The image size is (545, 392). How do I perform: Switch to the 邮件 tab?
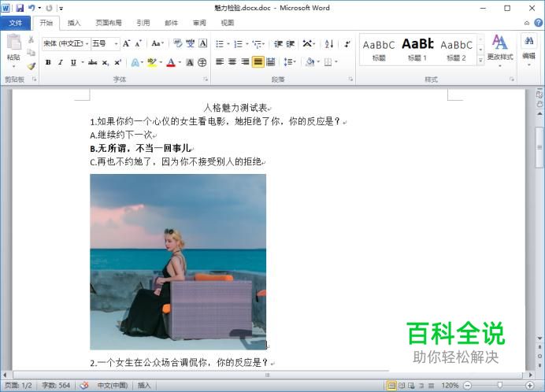click(x=172, y=23)
